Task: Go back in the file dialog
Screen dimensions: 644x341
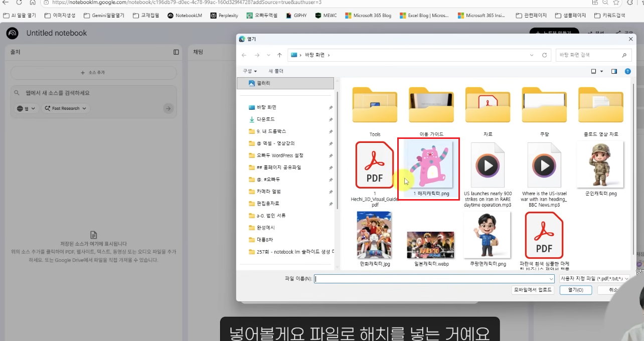Action: (x=244, y=55)
